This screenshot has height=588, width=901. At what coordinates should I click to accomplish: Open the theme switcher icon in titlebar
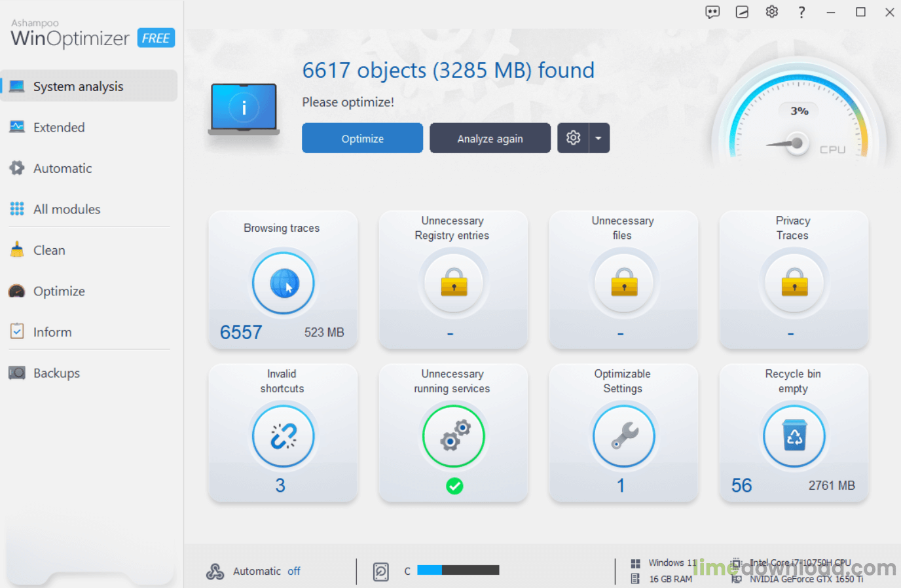click(x=742, y=12)
